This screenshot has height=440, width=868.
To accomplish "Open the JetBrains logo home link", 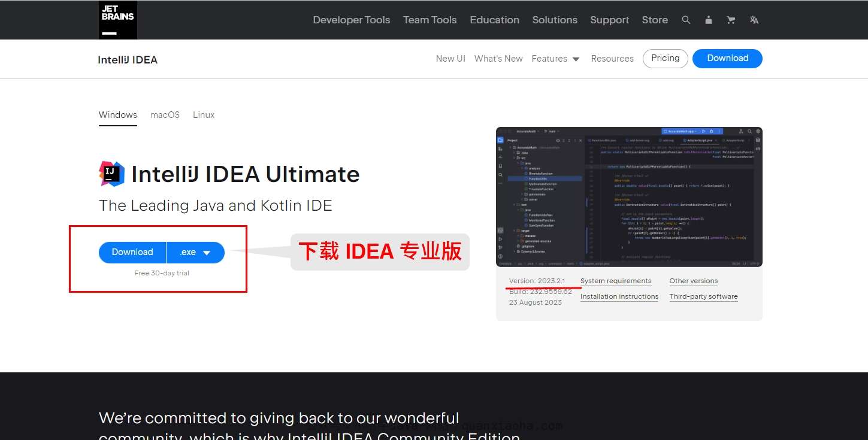I will click(x=117, y=20).
